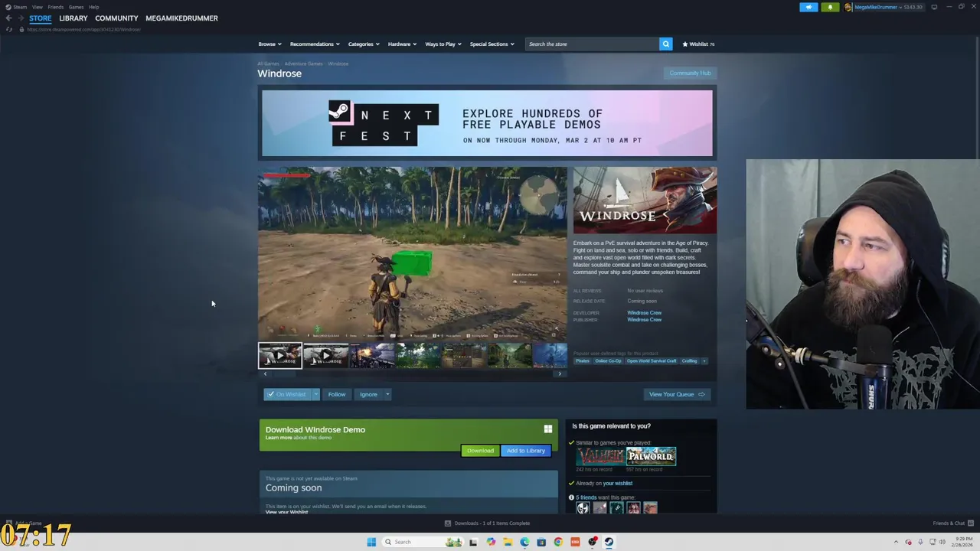The height and width of the screenshot is (551, 980).
Task: Open Steam from the Windows taskbar
Action: pyautogui.click(x=609, y=542)
